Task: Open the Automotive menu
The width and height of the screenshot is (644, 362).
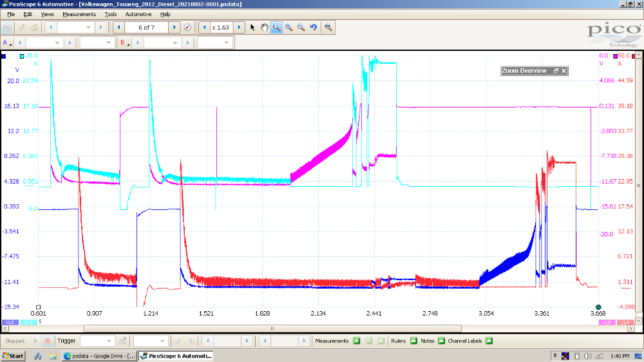Action: click(x=138, y=14)
